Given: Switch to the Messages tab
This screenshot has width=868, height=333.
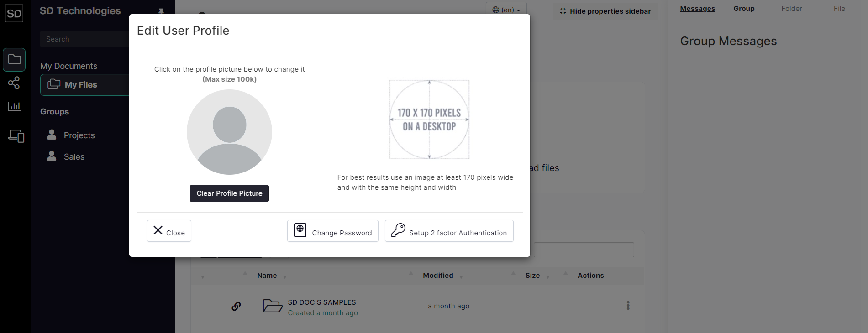Looking at the screenshot, I should point(697,9).
